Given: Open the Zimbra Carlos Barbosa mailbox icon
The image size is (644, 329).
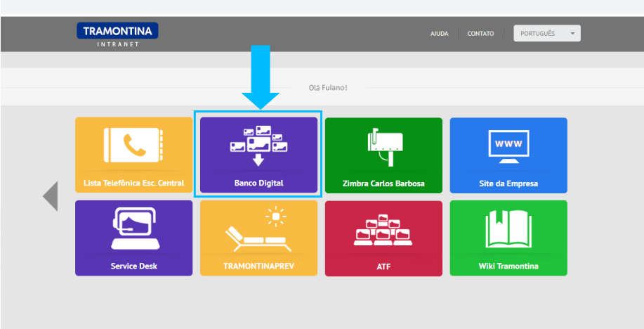Looking at the screenshot, I should [x=385, y=147].
